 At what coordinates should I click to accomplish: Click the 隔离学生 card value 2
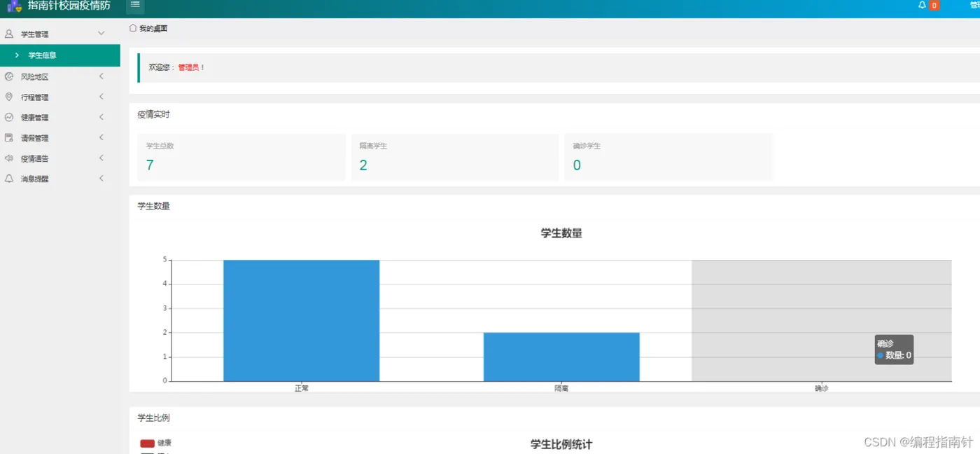click(363, 165)
